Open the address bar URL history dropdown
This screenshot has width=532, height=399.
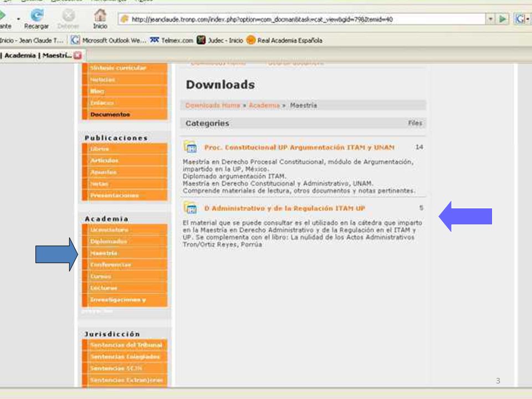[x=490, y=19]
